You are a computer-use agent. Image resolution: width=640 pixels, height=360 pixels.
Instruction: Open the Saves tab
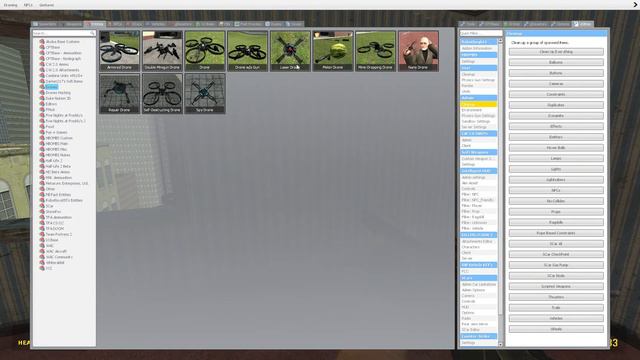pos(294,24)
